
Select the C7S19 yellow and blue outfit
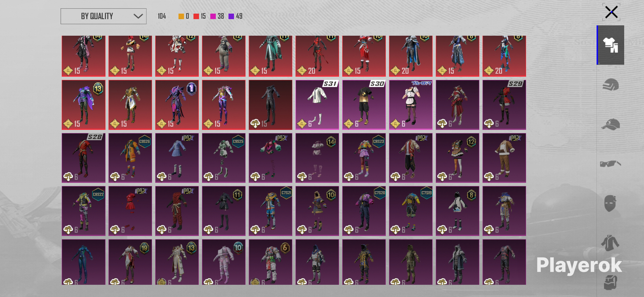[x=411, y=211]
